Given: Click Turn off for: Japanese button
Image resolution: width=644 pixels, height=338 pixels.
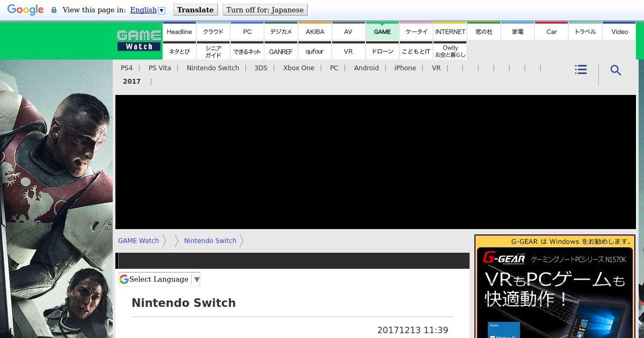Looking at the screenshot, I should tap(265, 10).
